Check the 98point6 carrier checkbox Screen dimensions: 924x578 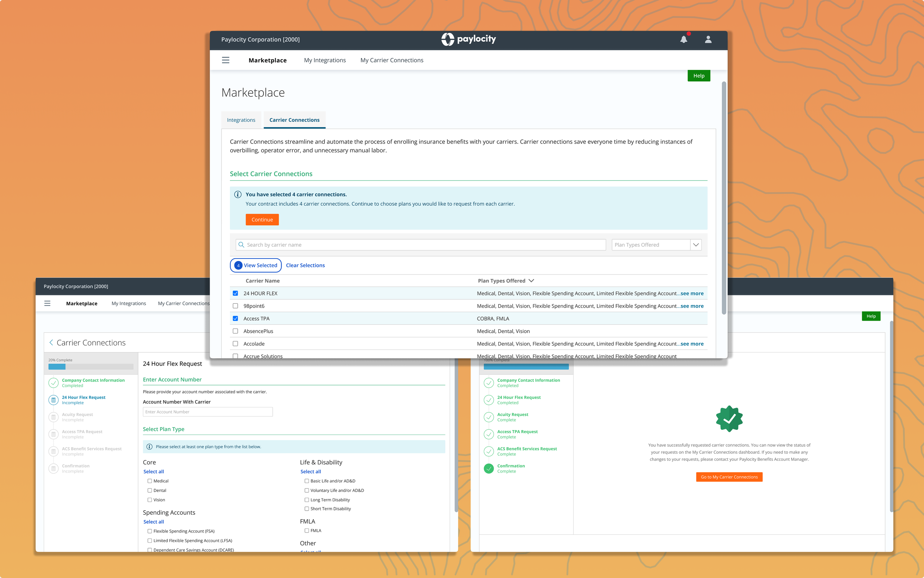(x=235, y=306)
